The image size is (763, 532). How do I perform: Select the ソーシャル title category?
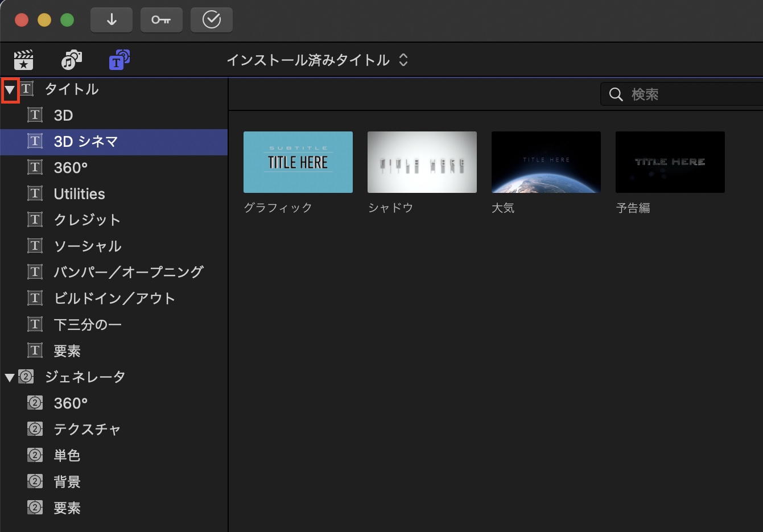coord(87,246)
